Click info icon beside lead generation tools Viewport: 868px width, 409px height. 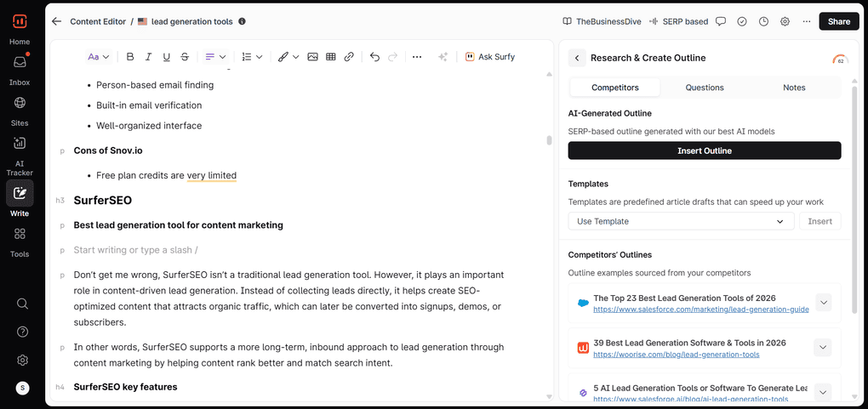coord(242,21)
